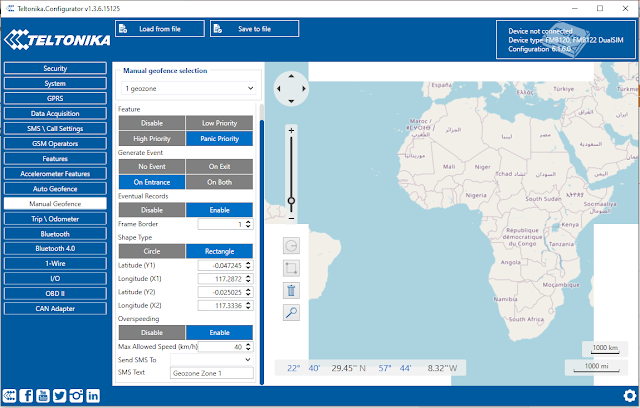Set Feature to High Priority
This screenshot has height=408, width=640.
coord(152,139)
